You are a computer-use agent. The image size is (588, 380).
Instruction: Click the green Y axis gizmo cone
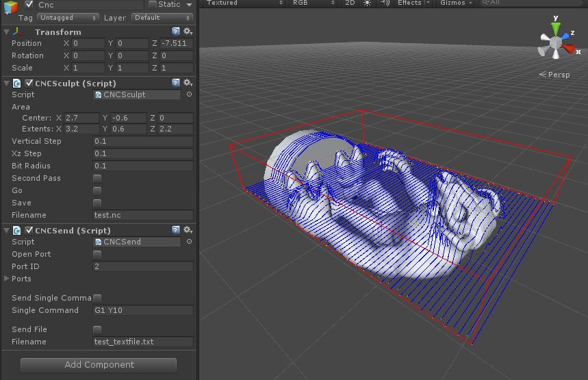pyautogui.click(x=556, y=29)
